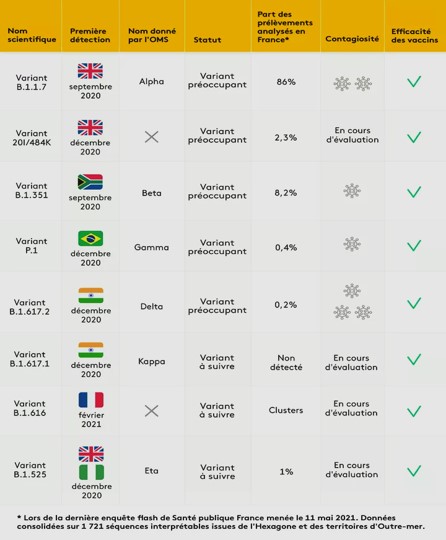Screen dimensions: 446x540
Task: Click the 'Clusters' cell text
Action: [x=286, y=410]
